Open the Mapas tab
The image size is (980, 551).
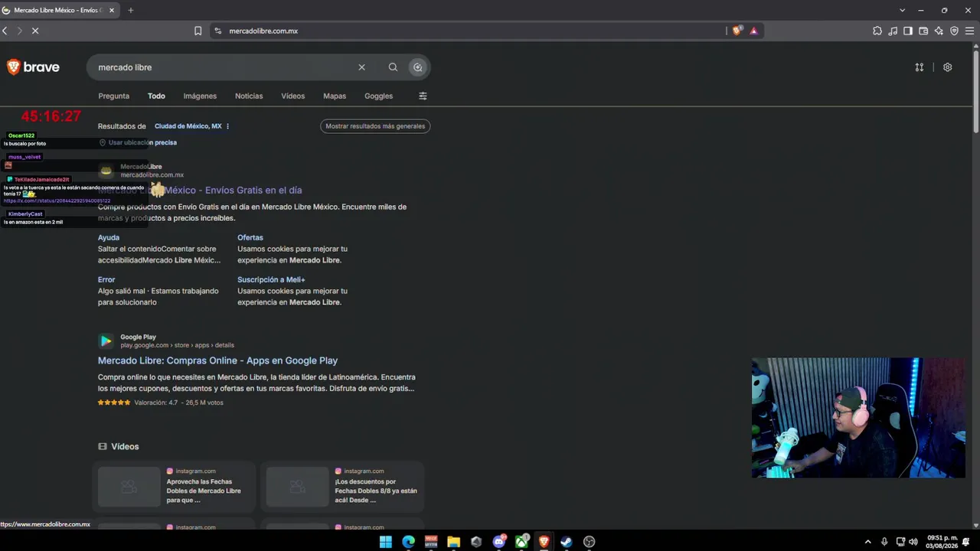(335, 96)
